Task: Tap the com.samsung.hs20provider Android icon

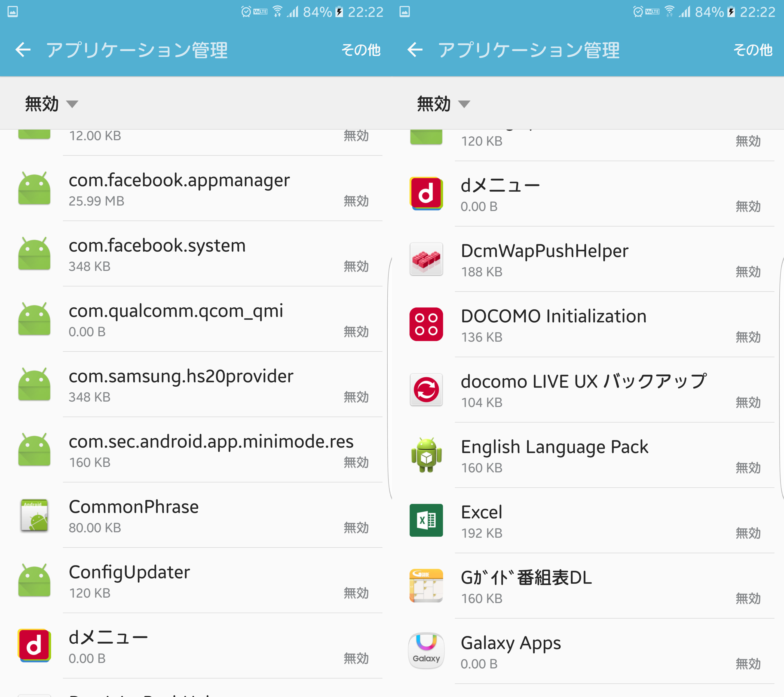Action: tap(34, 384)
